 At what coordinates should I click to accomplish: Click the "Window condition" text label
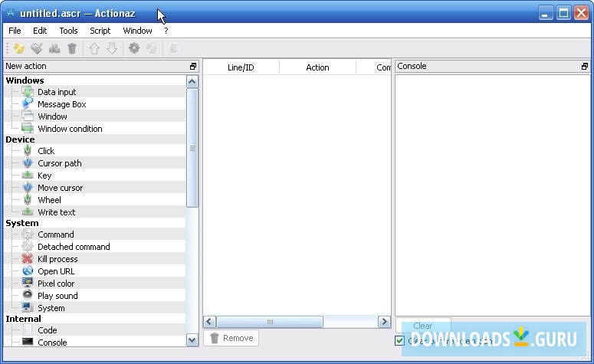(70, 129)
